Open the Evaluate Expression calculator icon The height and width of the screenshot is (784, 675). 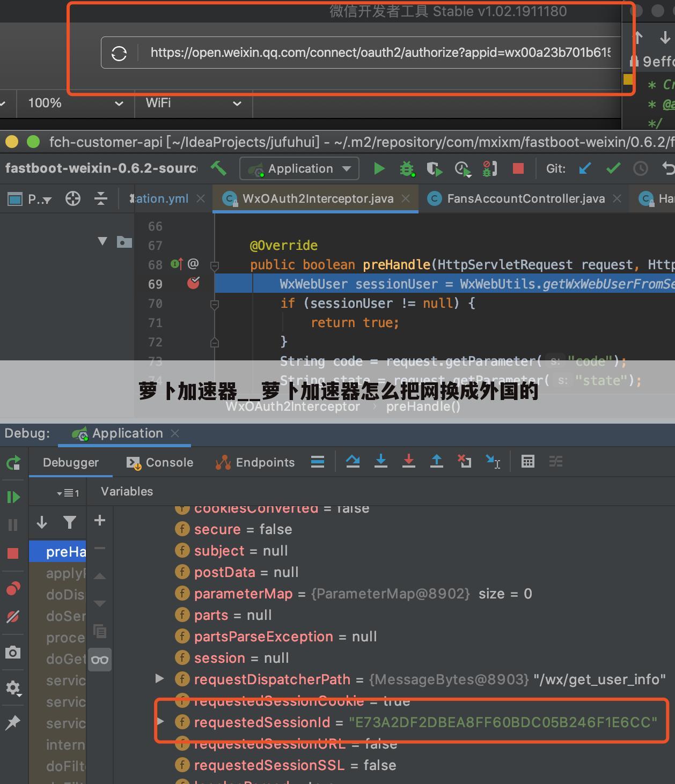point(528,461)
